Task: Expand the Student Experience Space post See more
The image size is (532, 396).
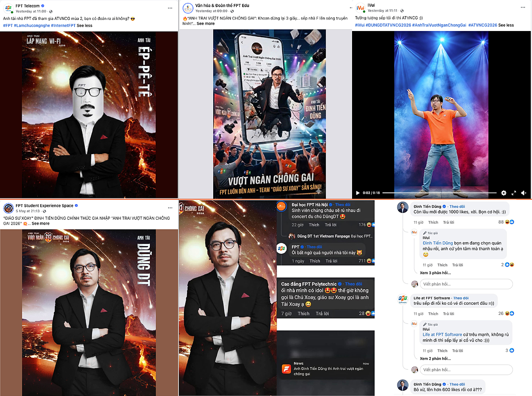Action: 40,224
